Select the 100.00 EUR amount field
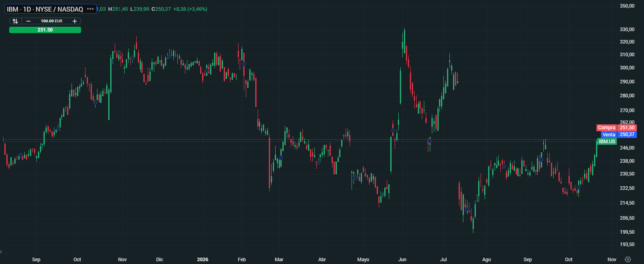The width and height of the screenshot is (644, 264). coord(52,21)
